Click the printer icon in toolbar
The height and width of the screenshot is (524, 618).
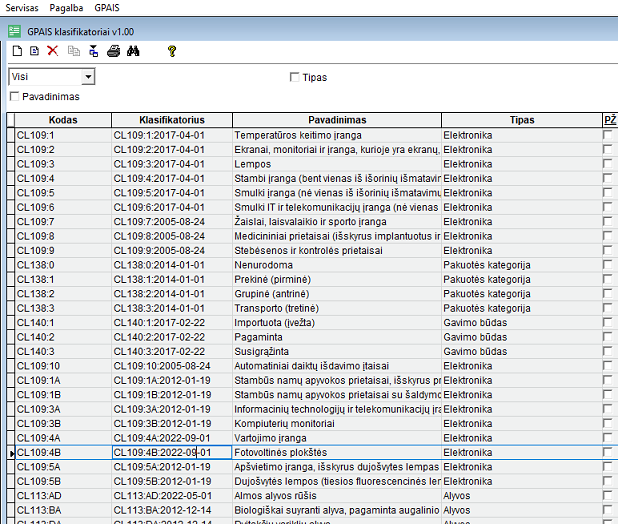pos(114,50)
